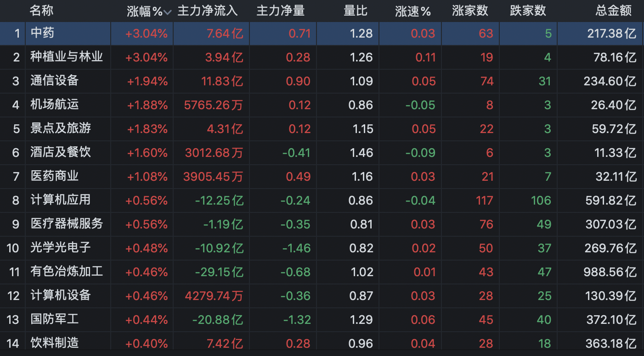Image resolution: width=644 pixels, height=356 pixels.
Task: Click the 景点及旅游 sector name
Action: (x=61, y=128)
